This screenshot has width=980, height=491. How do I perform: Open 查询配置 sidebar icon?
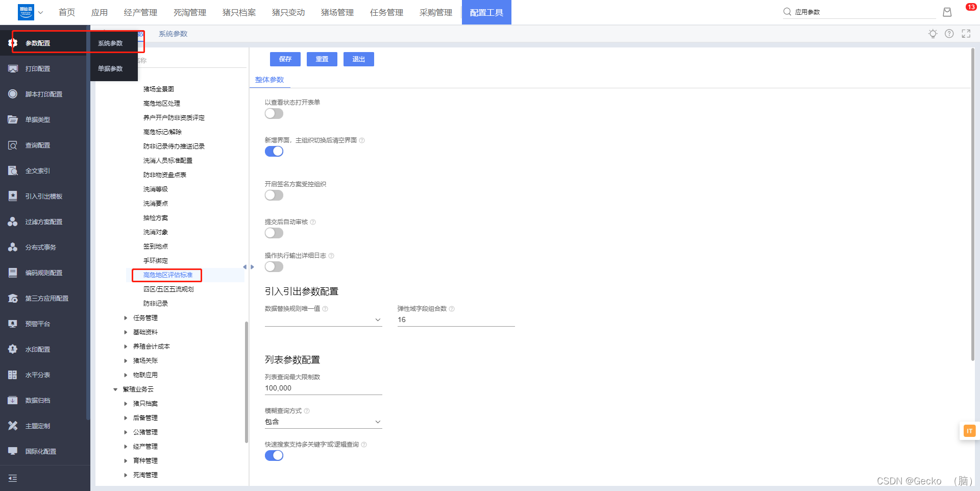point(13,145)
